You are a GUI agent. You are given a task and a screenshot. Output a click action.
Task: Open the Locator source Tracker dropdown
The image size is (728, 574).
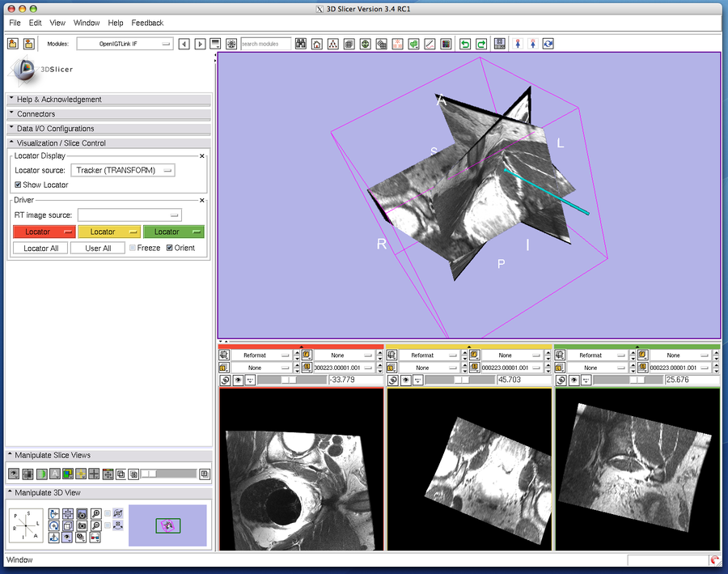tap(121, 170)
